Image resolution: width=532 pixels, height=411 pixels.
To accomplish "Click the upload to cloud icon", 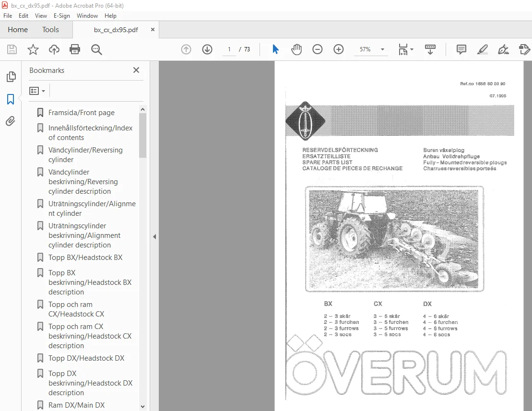I will pos(54,49).
